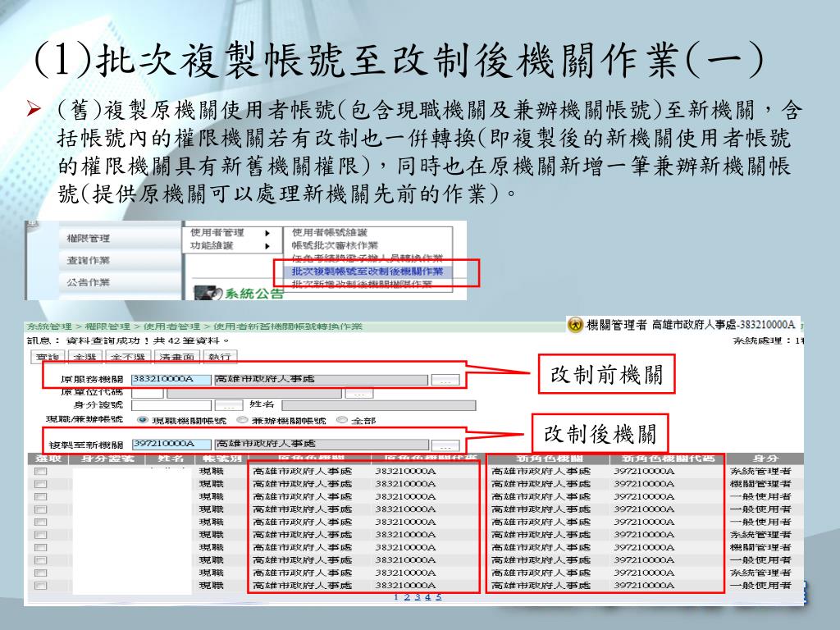The height and width of the screenshot is (630, 840).
Task: Select the 全部 radio option
Action: [x=341, y=420]
